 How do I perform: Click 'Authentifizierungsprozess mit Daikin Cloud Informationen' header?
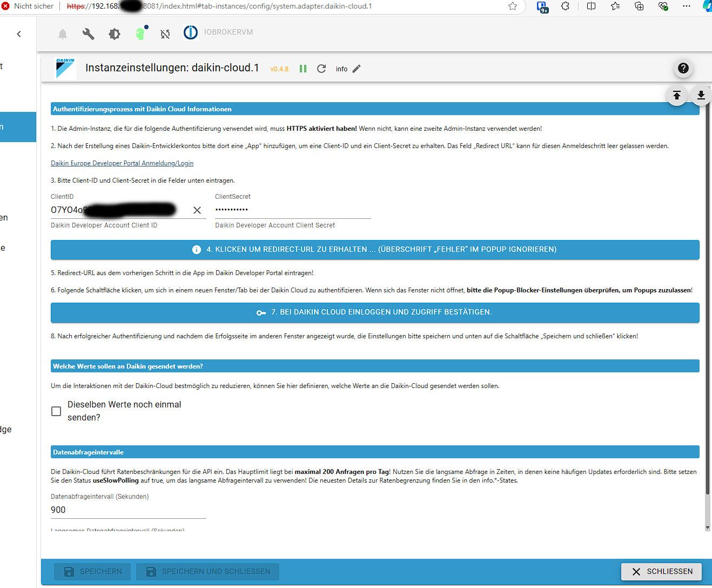[x=375, y=109]
